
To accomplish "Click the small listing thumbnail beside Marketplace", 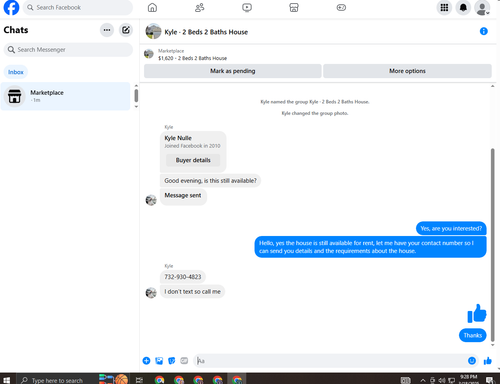I will click(149, 54).
